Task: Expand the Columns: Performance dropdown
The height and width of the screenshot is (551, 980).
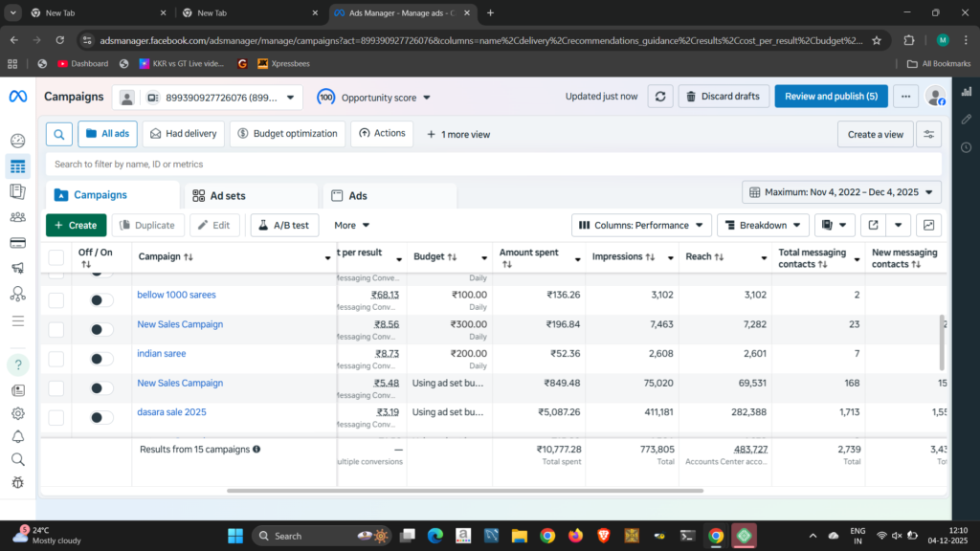Action: (x=641, y=226)
